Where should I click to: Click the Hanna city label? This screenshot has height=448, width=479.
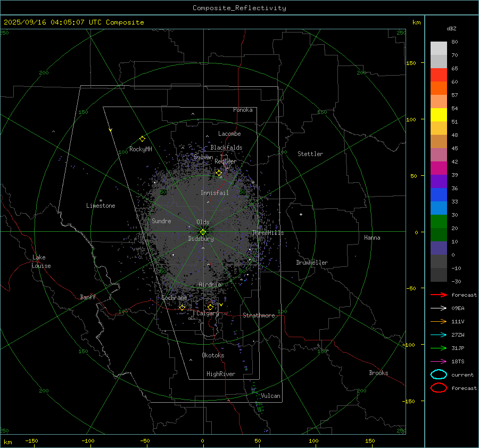point(372,238)
